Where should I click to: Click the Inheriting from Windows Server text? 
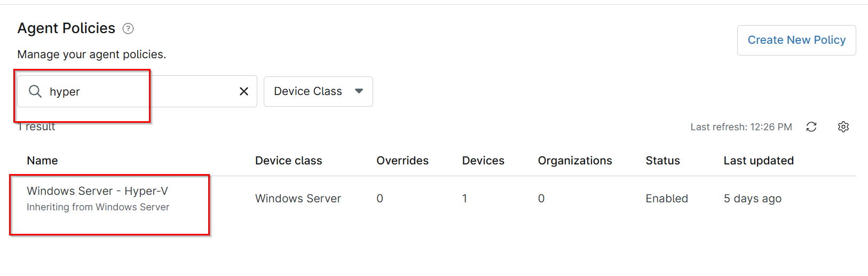98,207
